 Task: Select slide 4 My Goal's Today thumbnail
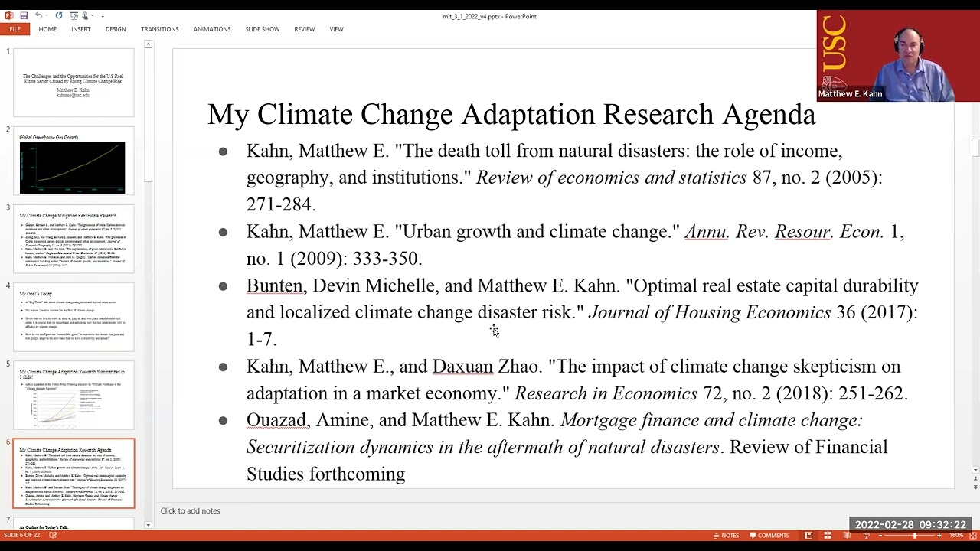coord(73,317)
